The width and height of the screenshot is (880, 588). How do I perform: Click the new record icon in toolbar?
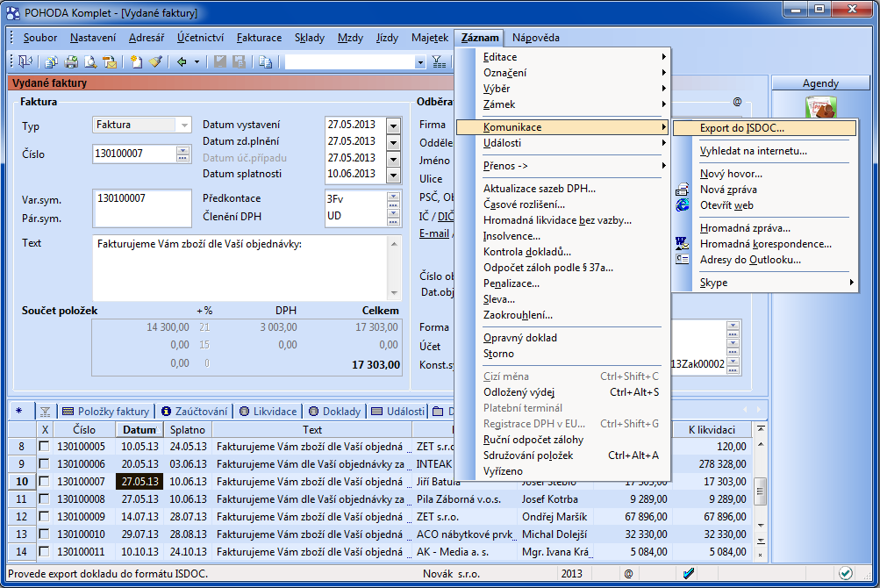tap(136, 61)
